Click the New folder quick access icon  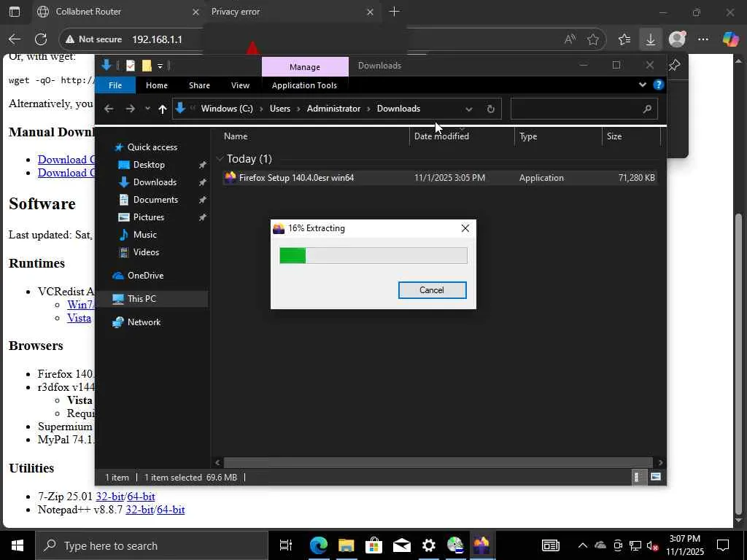point(147,66)
